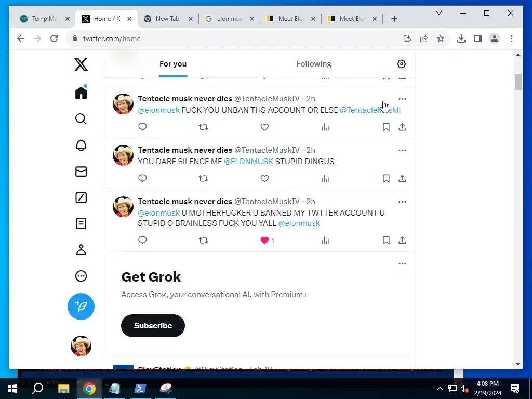Open more options on STUPID DINGUS tweet
Image resolution: width=532 pixels, height=399 pixels.
(x=402, y=150)
